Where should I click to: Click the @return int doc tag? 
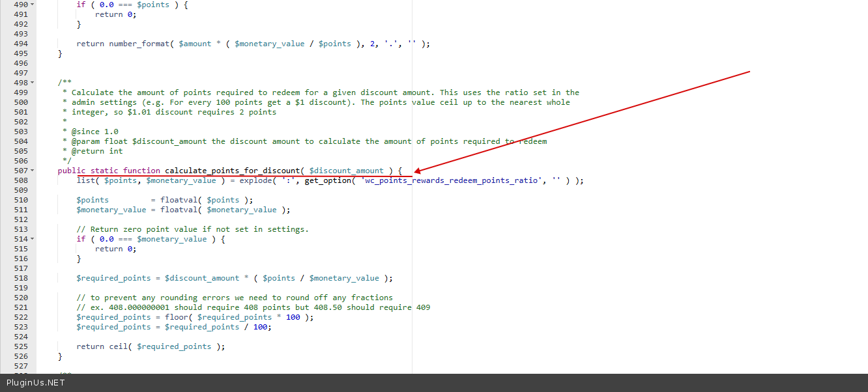point(96,151)
